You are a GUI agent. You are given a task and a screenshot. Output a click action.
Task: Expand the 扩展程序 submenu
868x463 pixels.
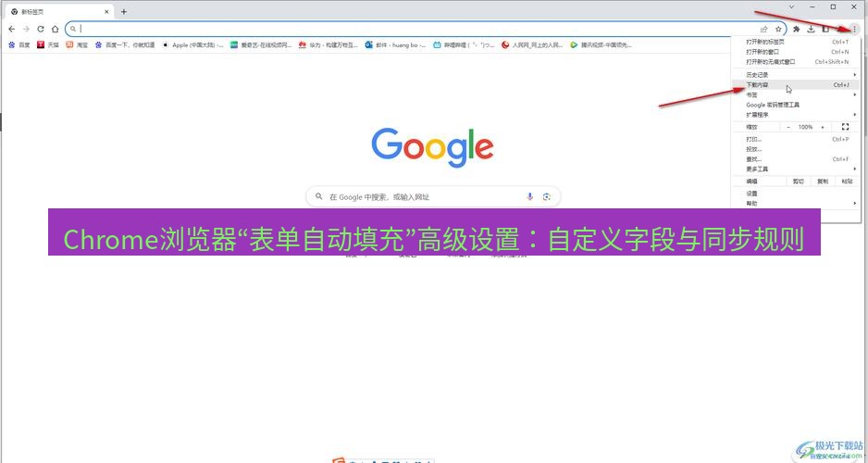point(797,115)
